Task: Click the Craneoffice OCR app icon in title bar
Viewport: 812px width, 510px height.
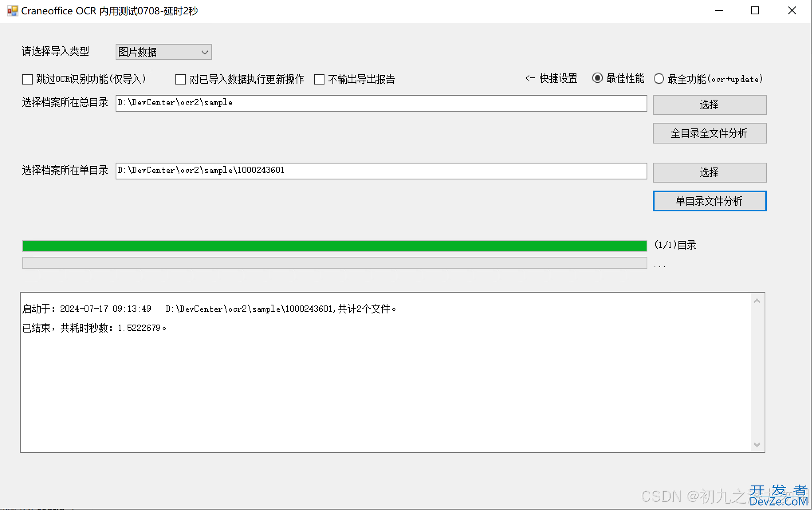Action: (x=13, y=11)
